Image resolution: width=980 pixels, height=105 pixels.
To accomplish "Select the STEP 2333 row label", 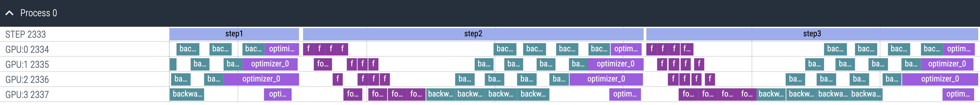I will point(26,34).
